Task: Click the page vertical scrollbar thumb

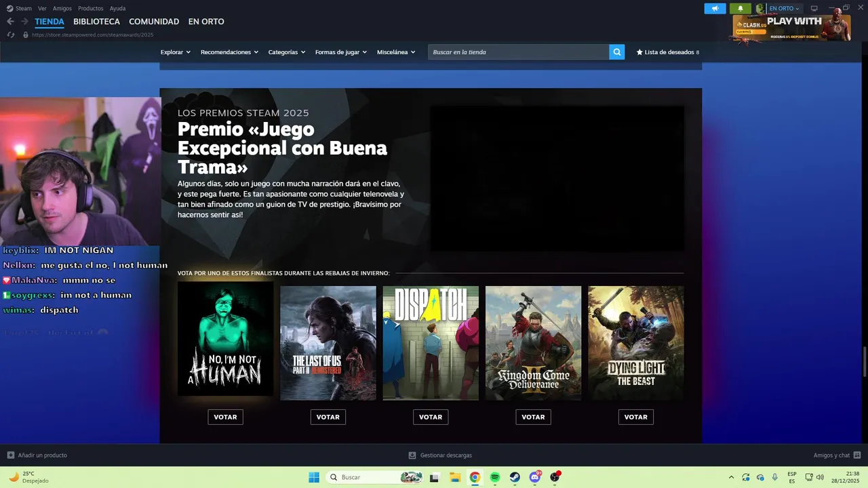Action: point(864,362)
